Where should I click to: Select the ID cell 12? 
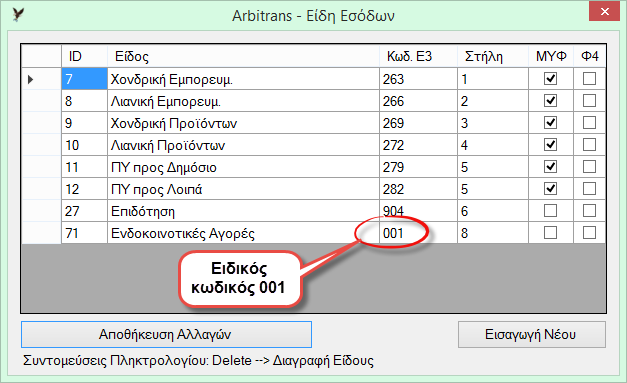point(84,189)
